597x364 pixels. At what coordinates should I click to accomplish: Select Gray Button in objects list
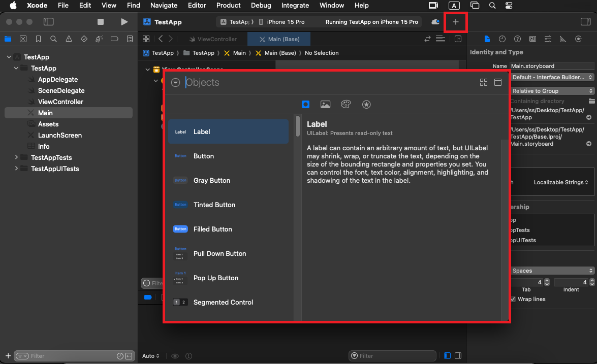[229, 180]
